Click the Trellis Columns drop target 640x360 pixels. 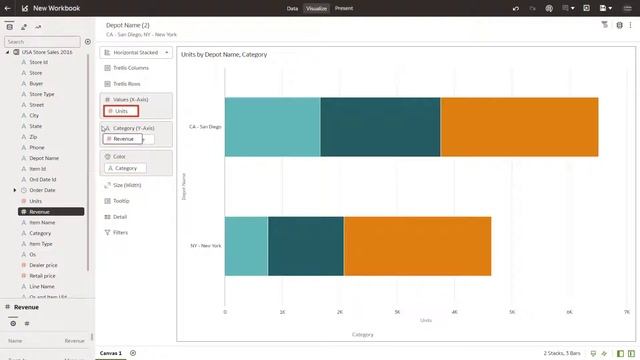click(136, 68)
